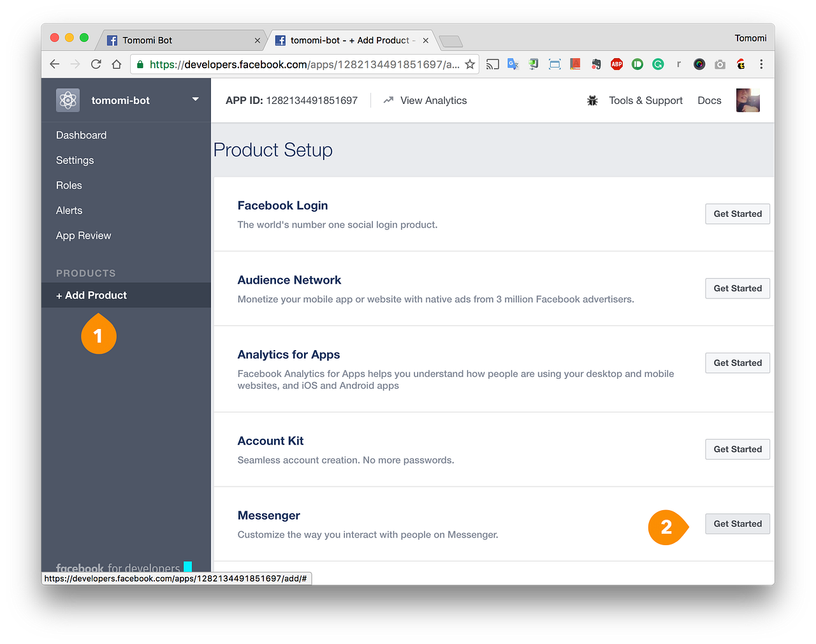The image size is (816, 644).
Task: Get Started with Messenger product
Action: tap(737, 523)
